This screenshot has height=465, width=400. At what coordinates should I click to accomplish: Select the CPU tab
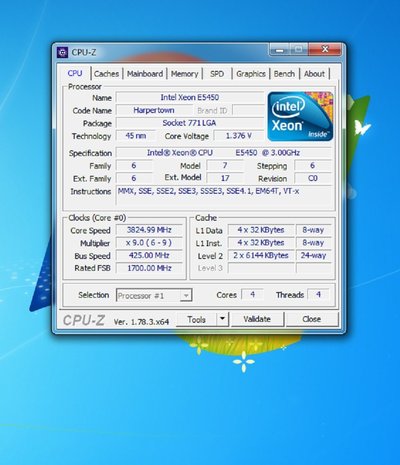click(75, 73)
